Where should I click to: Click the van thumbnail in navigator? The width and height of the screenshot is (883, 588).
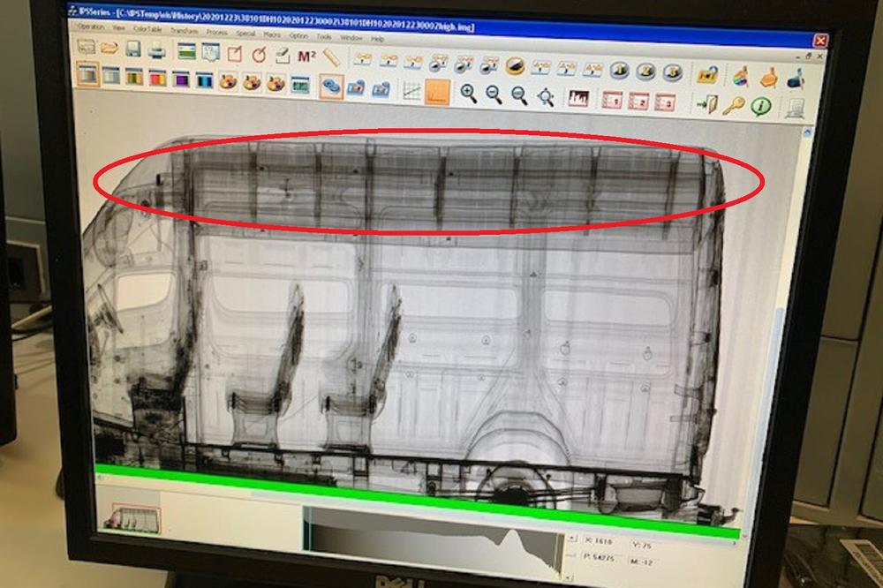tap(131, 517)
